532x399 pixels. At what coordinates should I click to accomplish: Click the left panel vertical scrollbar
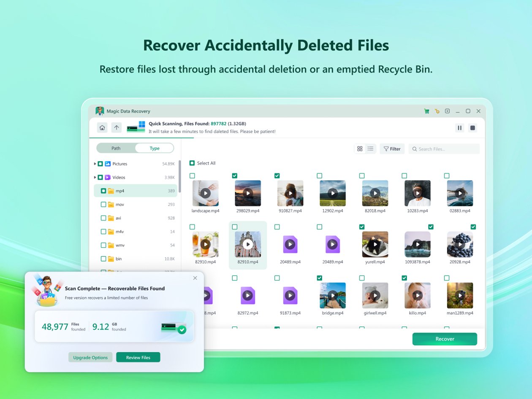pos(180,176)
